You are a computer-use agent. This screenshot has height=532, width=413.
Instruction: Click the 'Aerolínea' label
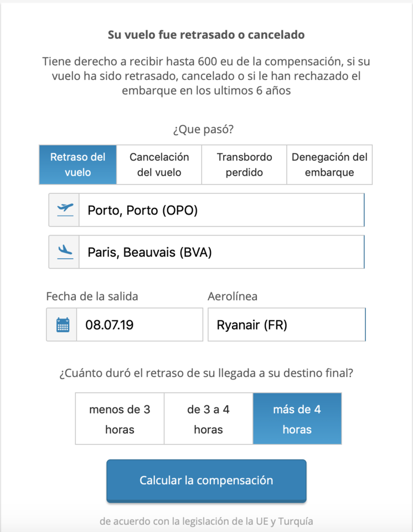[233, 296]
